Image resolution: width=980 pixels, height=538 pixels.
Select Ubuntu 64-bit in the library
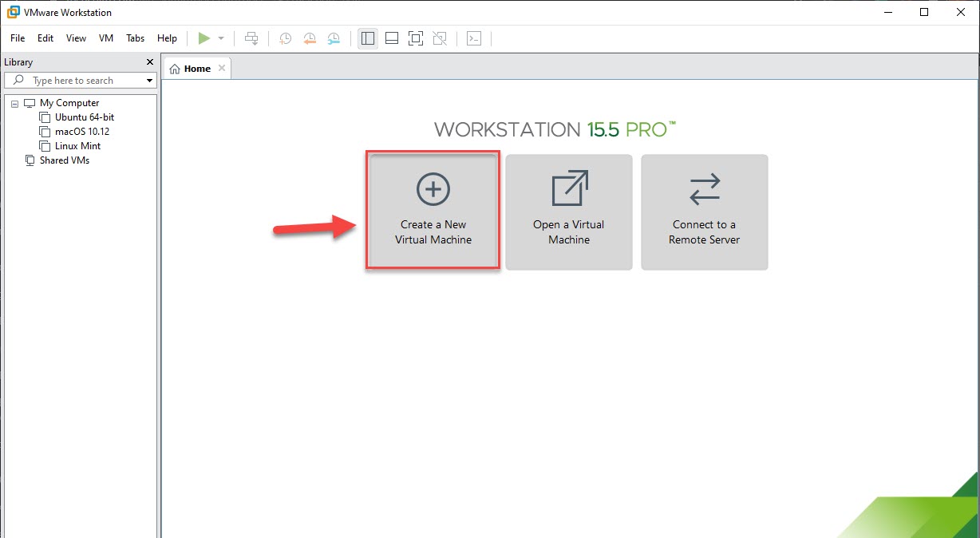tap(85, 117)
